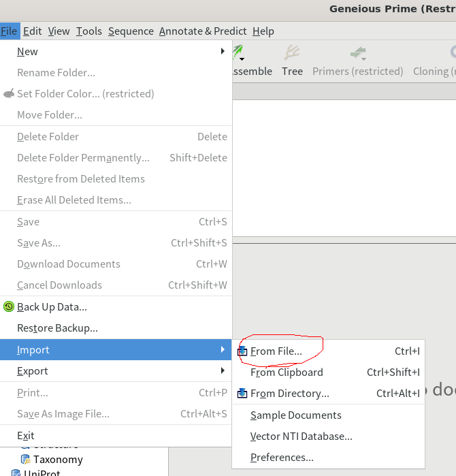Screen dimensions: 456x476
Task: Import From Directory... option
Action: pyautogui.click(x=328, y=394)
